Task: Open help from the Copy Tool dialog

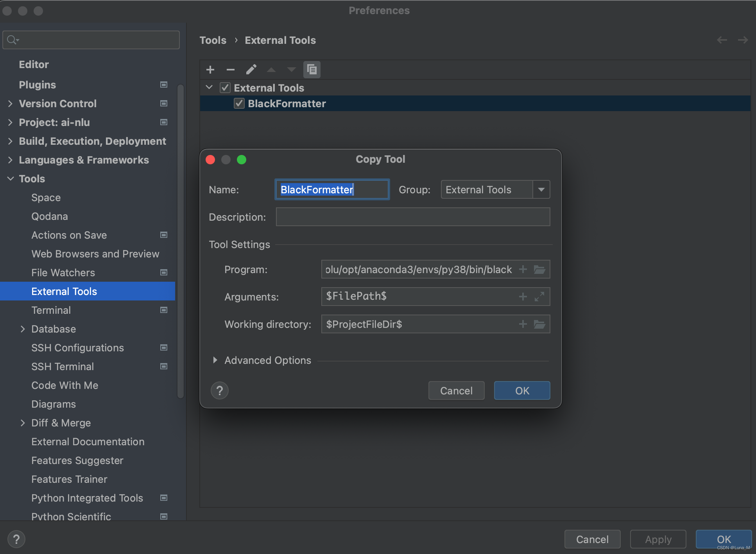Action: pyautogui.click(x=220, y=390)
